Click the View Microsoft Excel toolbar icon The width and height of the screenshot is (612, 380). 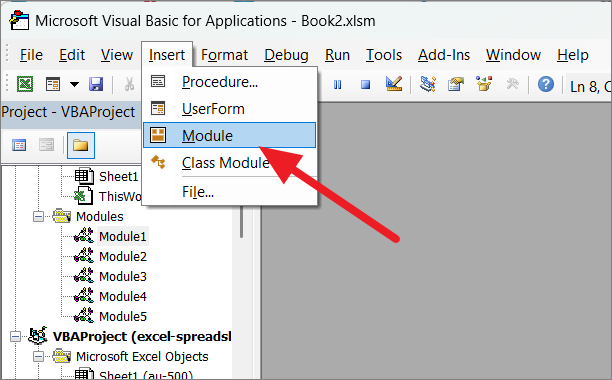pyautogui.click(x=25, y=84)
